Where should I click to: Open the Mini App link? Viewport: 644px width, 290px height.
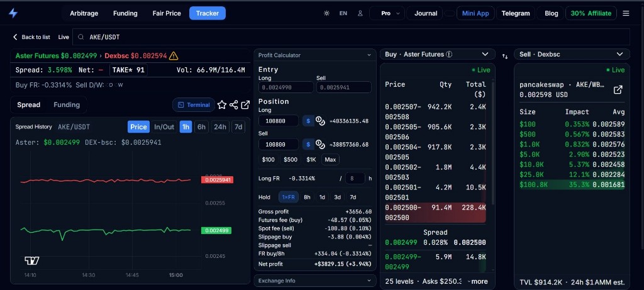click(x=475, y=13)
